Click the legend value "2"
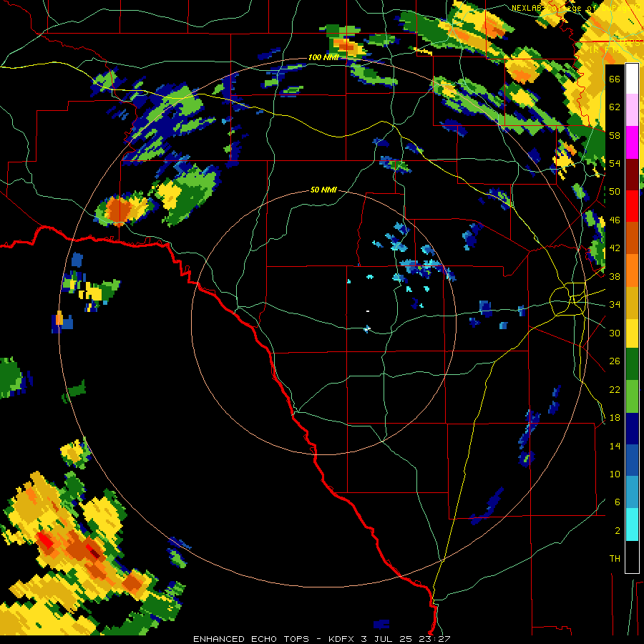 coord(618,531)
